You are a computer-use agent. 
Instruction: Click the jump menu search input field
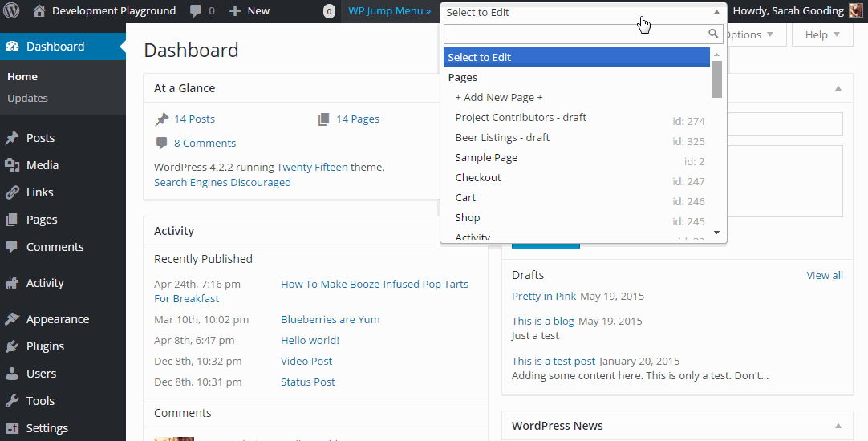click(574, 34)
